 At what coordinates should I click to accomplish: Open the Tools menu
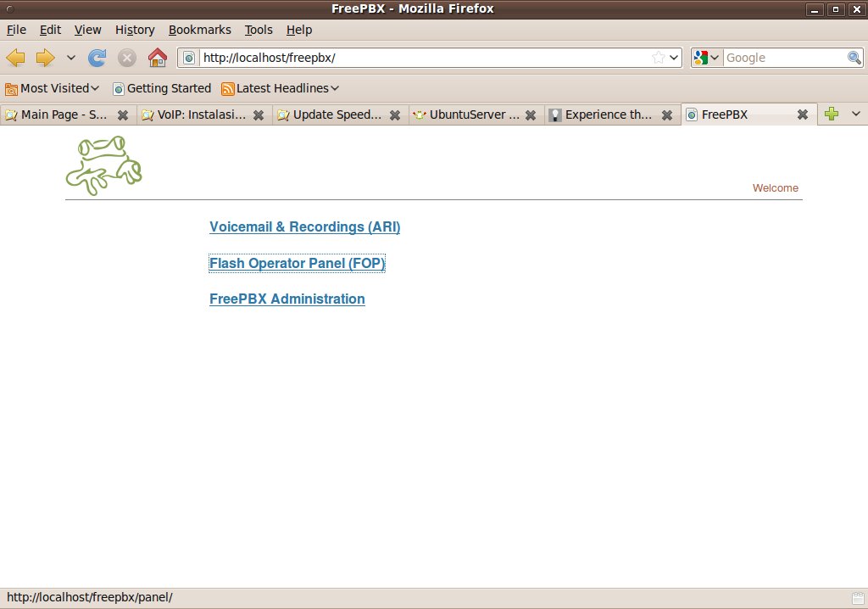click(259, 30)
